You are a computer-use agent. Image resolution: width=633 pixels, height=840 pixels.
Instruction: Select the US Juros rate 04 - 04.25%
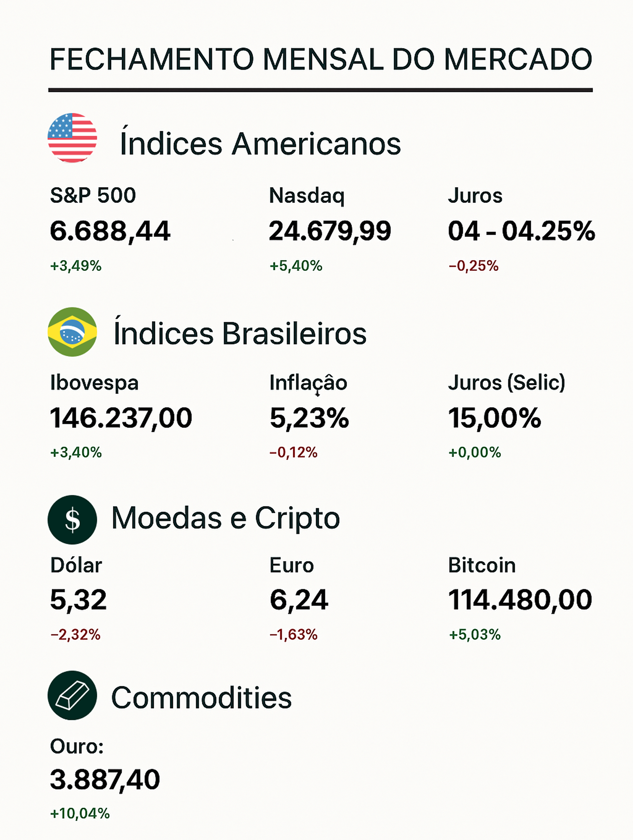521,231
